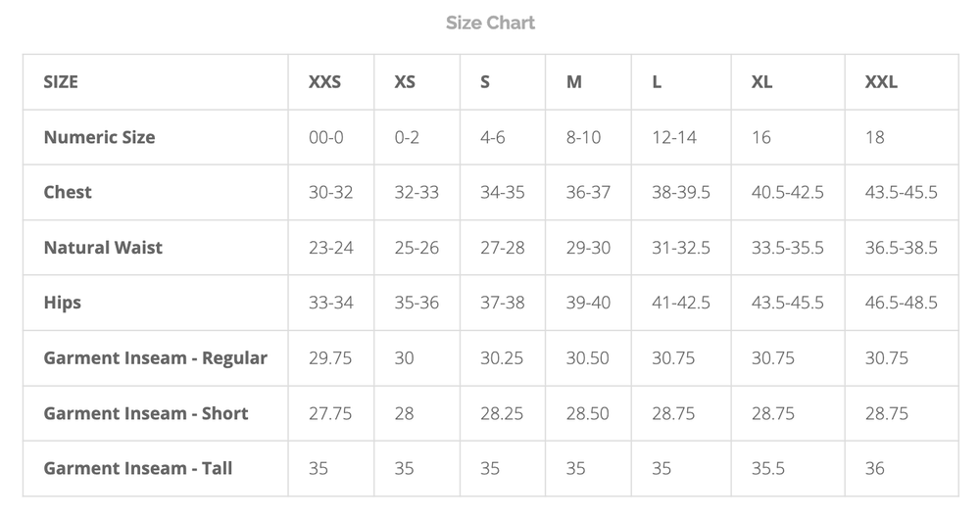The image size is (980, 518).
Task: Click the XXL size column header
Action: (881, 82)
